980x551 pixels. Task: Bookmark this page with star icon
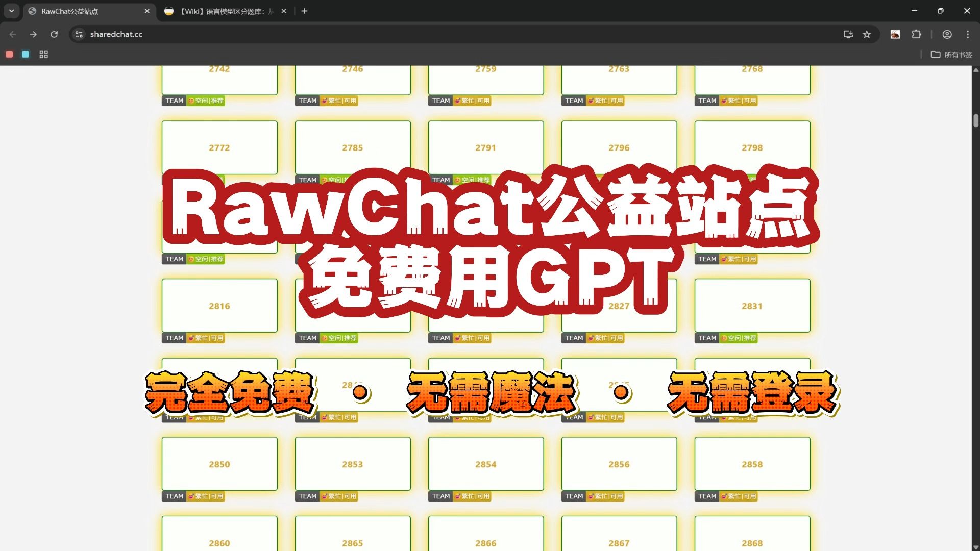(867, 34)
